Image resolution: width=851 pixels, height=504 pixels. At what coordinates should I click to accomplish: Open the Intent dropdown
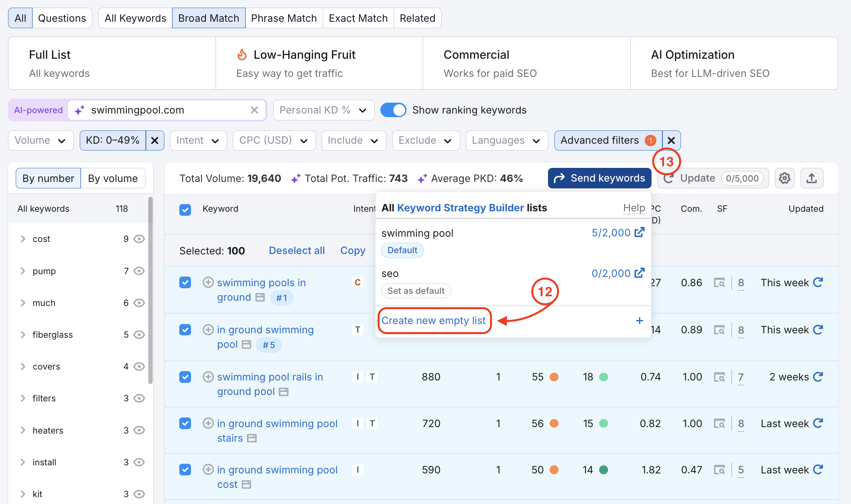198,140
